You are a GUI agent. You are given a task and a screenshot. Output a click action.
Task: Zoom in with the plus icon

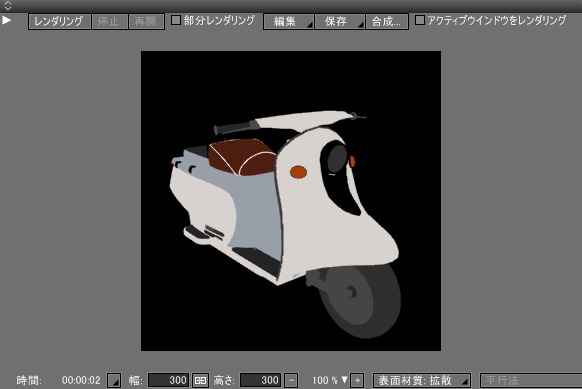click(x=357, y=380)
